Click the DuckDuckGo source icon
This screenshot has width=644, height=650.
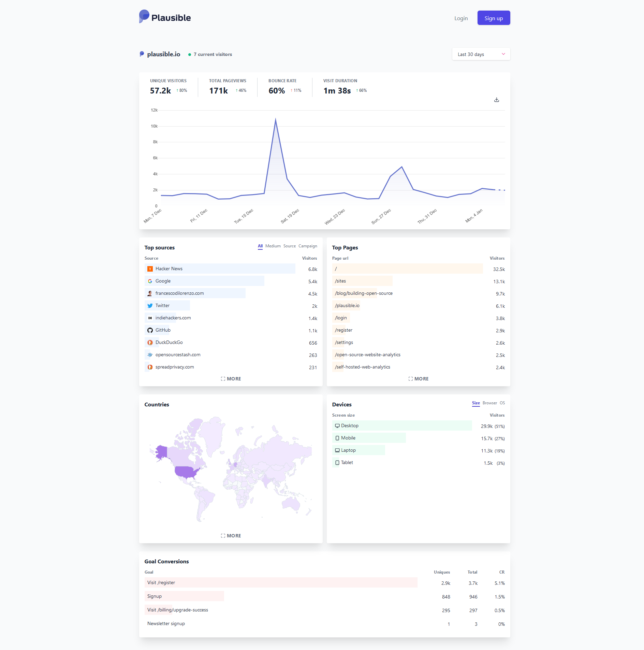coord(150,343)
